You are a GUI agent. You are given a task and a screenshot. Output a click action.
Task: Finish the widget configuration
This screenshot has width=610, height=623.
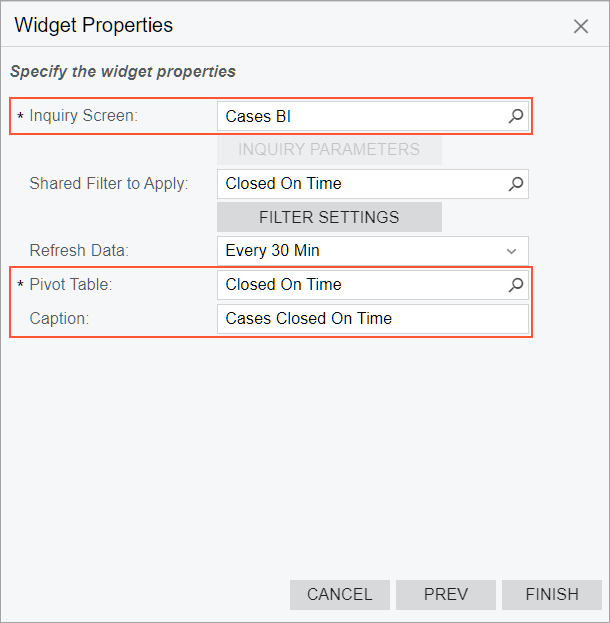pyautogui.click(x=552, y=594)
